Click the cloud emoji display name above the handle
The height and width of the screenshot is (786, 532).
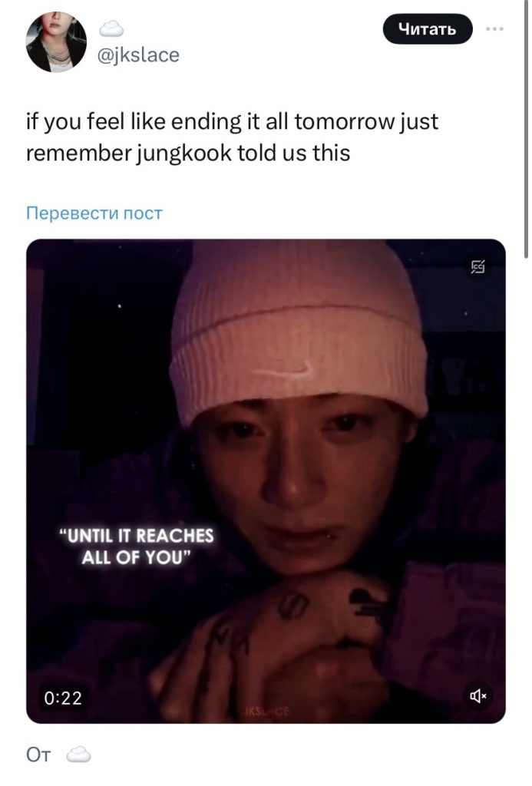111,29
